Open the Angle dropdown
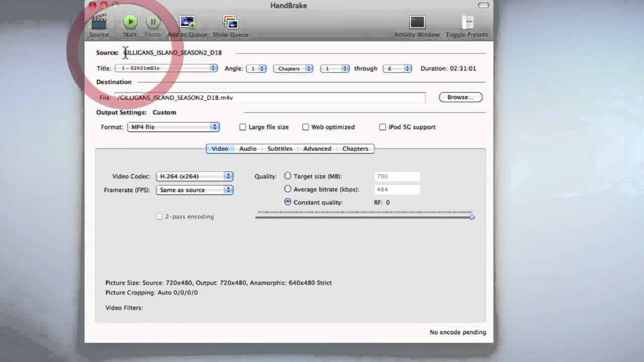 tap(256, 68)
